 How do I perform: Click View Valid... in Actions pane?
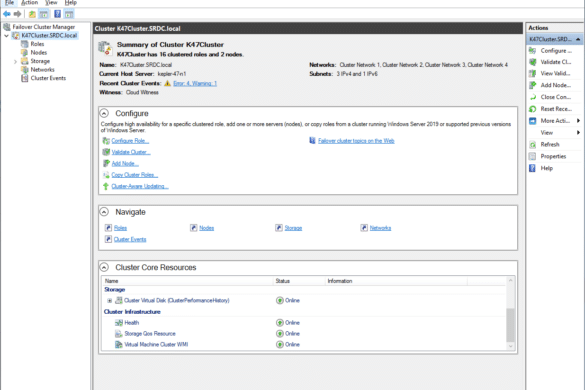coord(554,74)
